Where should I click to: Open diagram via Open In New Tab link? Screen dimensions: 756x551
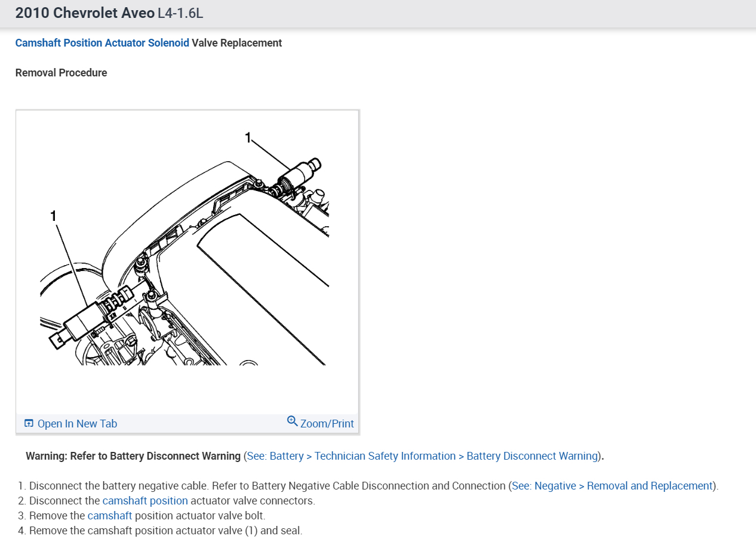tap(77, 423)
